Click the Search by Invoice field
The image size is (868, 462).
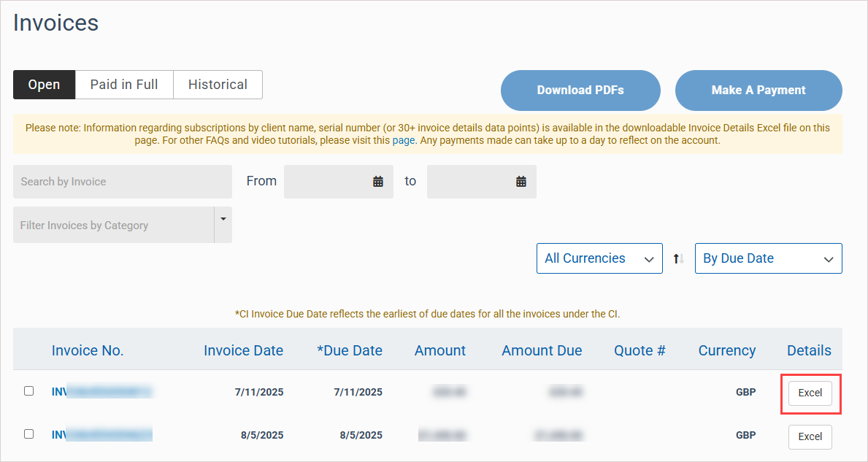coord(123,182)
